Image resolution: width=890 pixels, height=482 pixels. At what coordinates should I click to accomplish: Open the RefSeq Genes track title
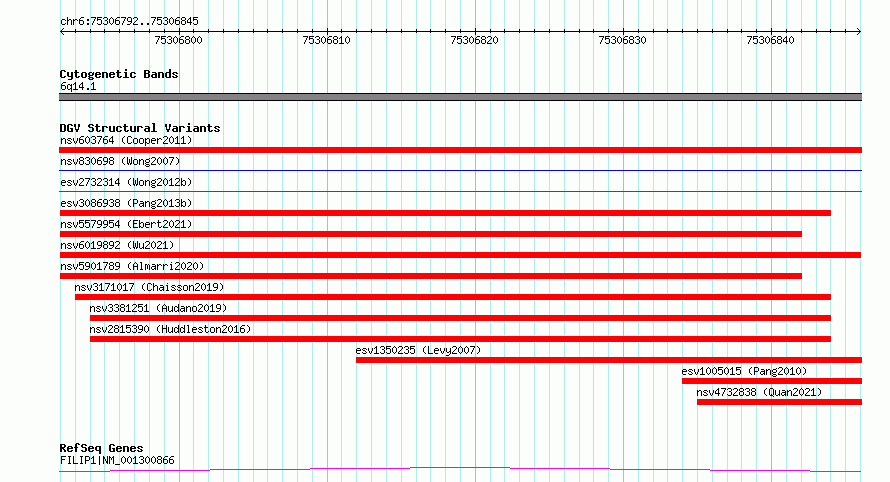pos(102,448)
